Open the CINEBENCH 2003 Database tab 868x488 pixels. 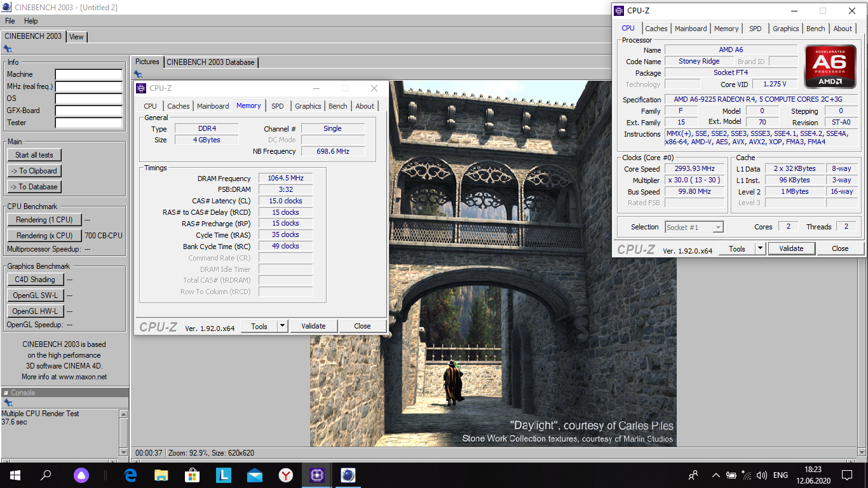click(x=210, y=62)
